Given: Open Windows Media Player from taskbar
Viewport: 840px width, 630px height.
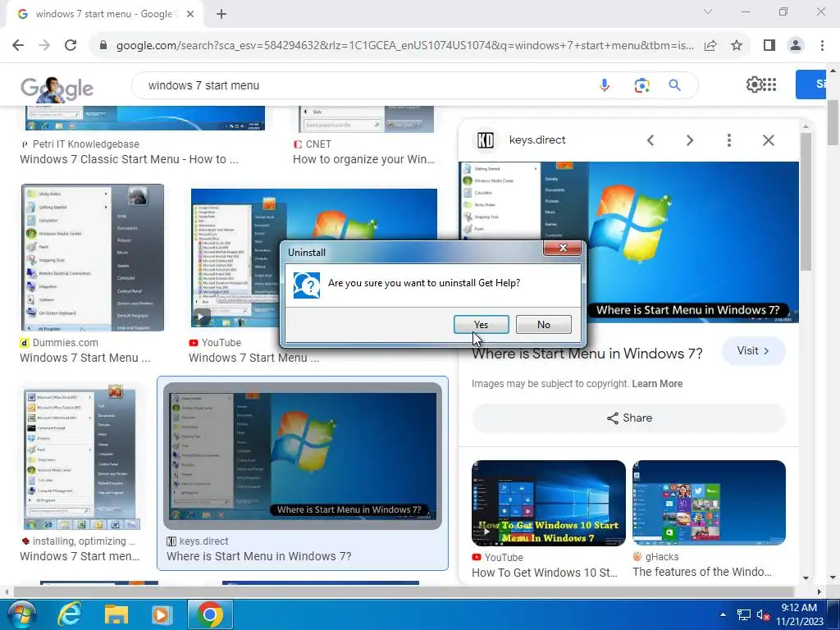Looking at the screenshot, I should pyautogui.click(x=162, y=614).
